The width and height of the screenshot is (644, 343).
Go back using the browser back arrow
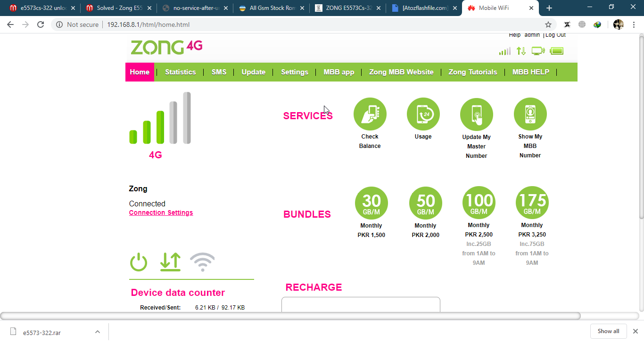(x=10, y=24)
